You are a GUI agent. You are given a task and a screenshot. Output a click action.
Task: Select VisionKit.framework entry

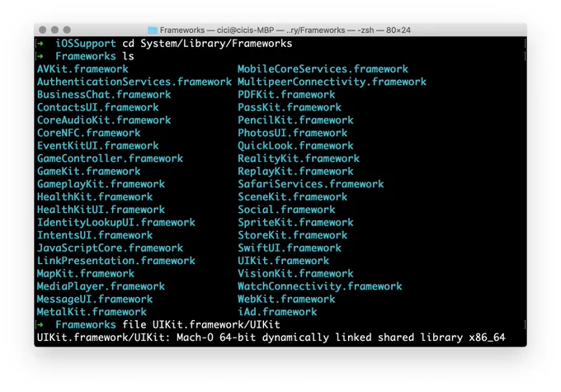[295, 274]
